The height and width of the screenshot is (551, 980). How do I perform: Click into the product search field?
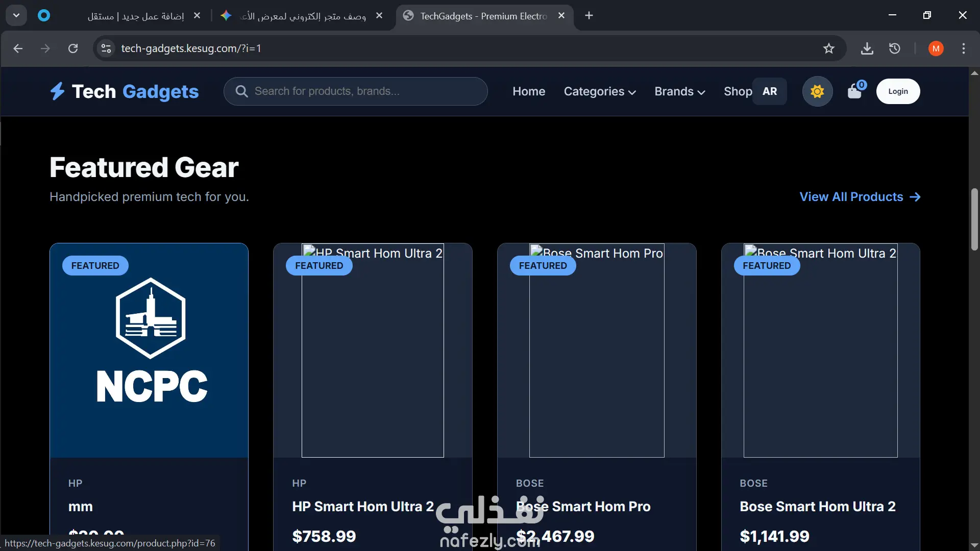[x=356, y=91]
